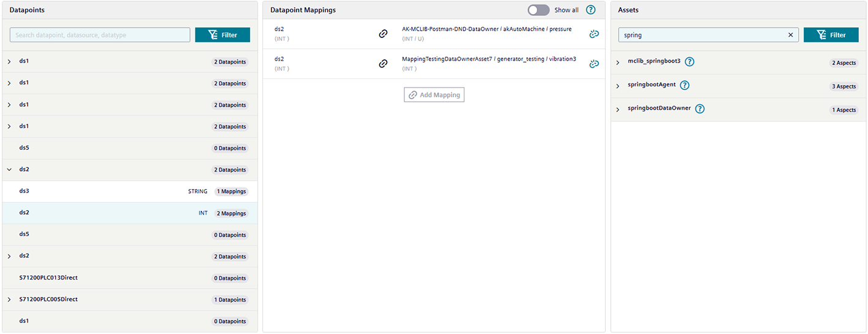Viewport: 868px width, 334px height.
Task: Expand the springbootDataOwner asset
Action: (x=617, y=110)
